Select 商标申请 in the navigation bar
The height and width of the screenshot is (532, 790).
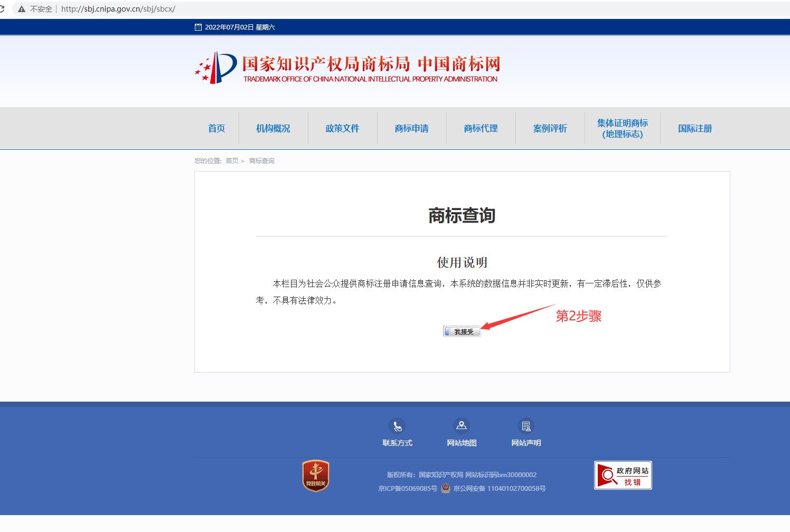tap(411, 128)
